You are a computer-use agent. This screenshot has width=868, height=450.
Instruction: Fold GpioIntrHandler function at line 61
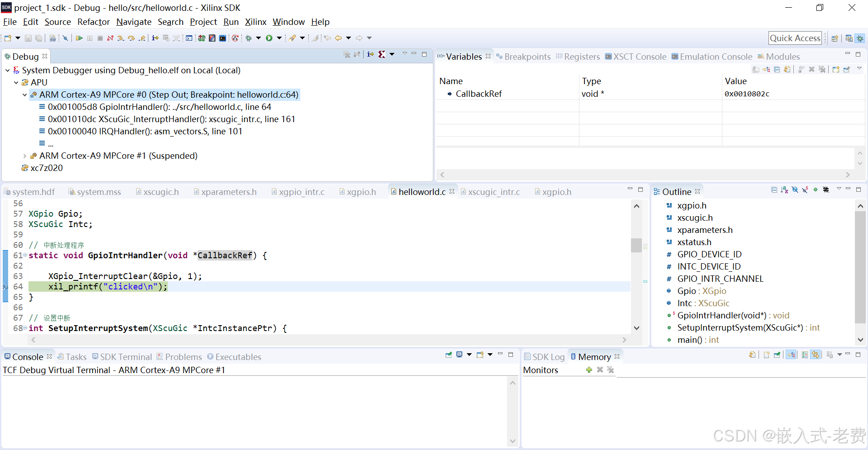click(25, 256)
